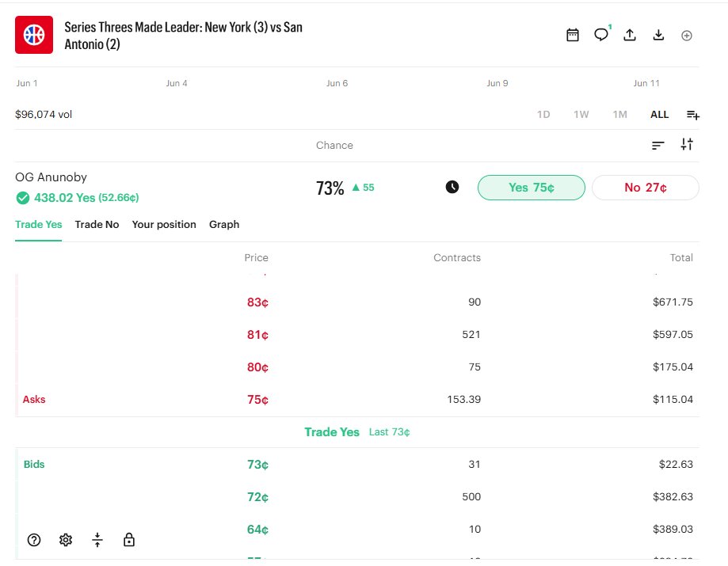Viewport: 728px width, 566px height.
Task: Click the sort lines icon
Action: tap(657, 145)
